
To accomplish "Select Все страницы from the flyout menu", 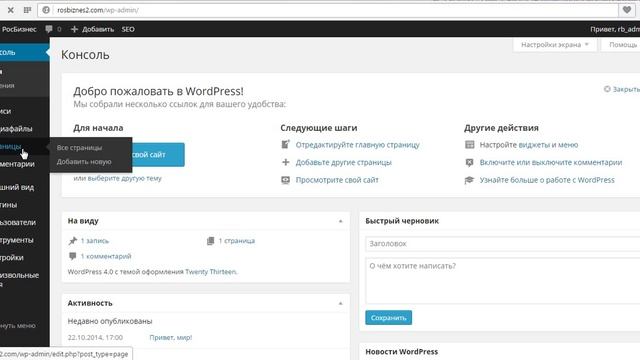I will point(79,148).
